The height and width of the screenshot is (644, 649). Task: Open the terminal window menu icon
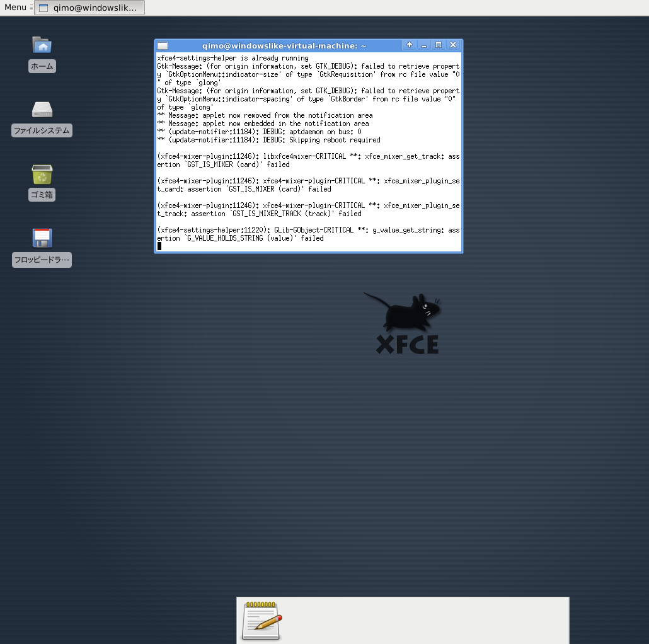coord(163,45)
